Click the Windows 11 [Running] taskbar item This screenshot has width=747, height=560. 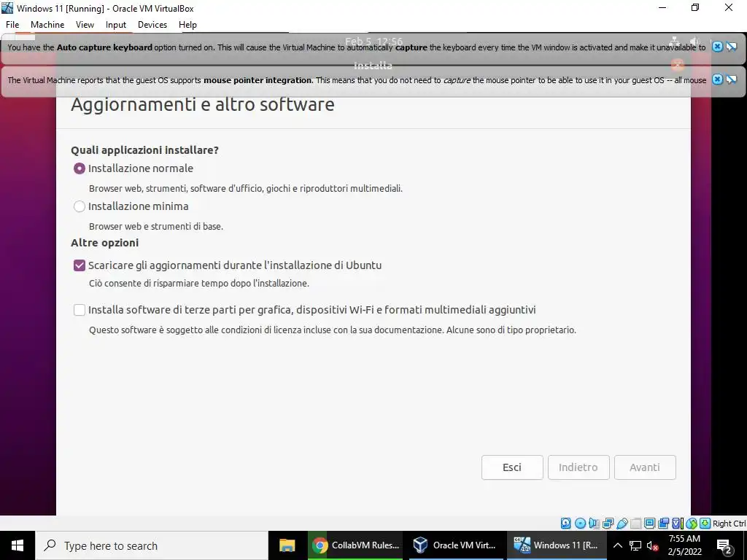click(555, 545)
